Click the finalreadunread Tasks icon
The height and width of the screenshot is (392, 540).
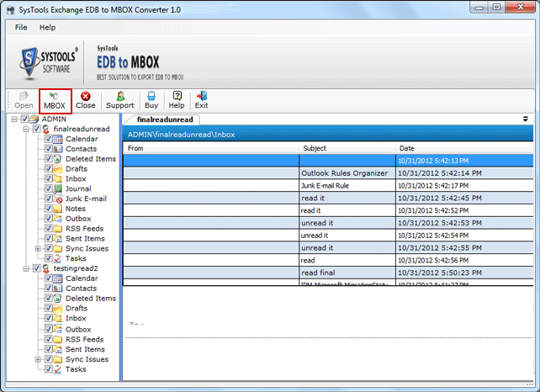click(57, 258)
